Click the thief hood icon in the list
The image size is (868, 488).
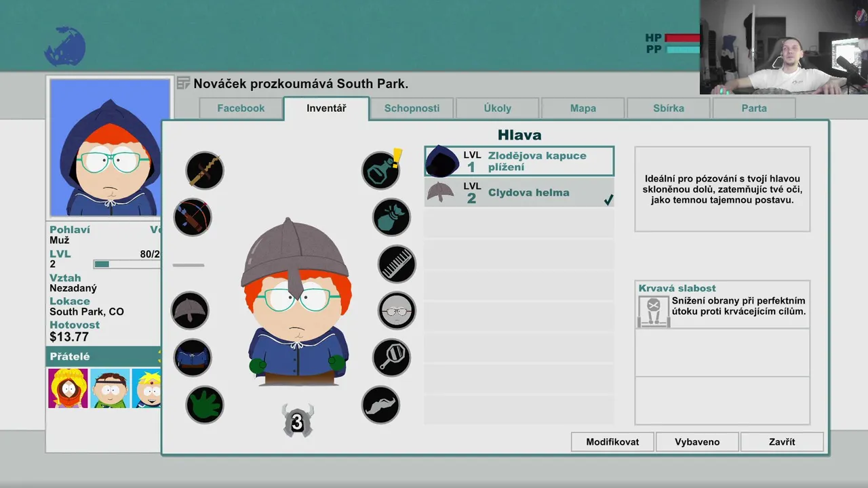[441, 161]
